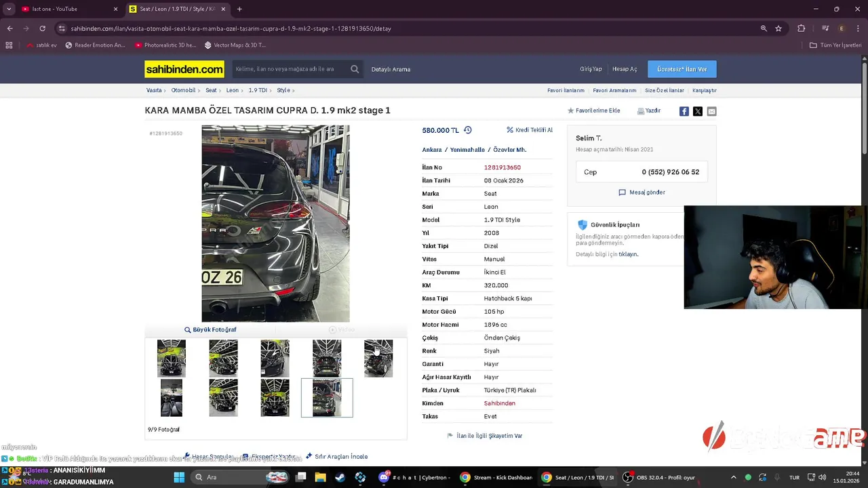868x488 pixels.
Task: Click the site search input field
Action: point(290,69)
